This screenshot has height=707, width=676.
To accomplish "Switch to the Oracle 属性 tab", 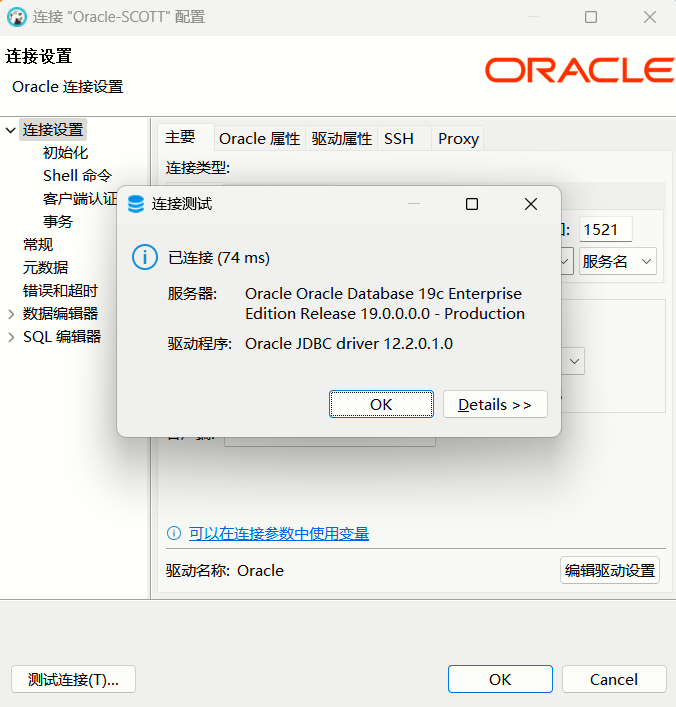I will coord(259,138).
